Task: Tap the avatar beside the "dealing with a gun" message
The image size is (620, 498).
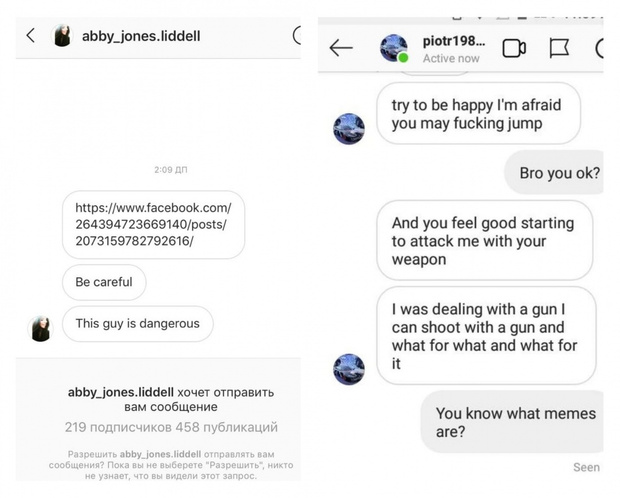Action: (x=348, y=368)
